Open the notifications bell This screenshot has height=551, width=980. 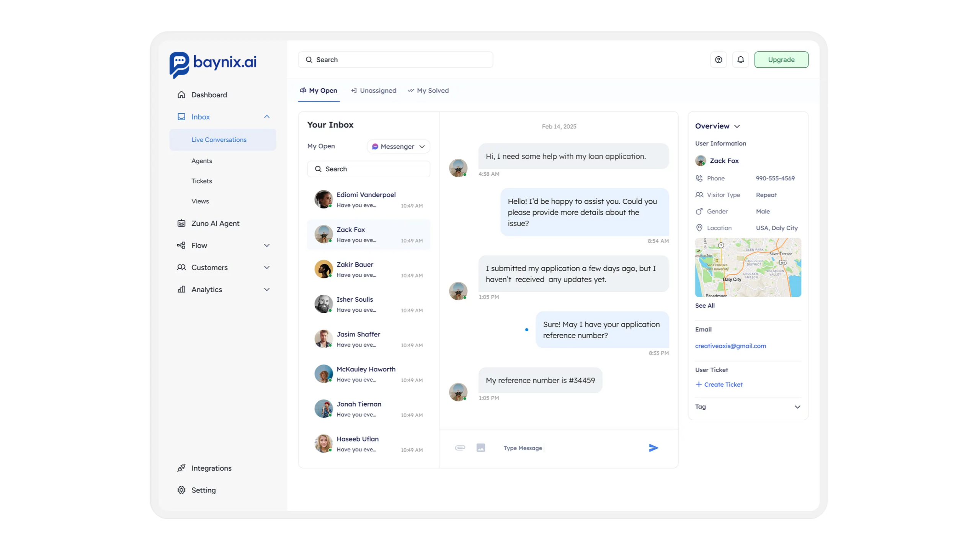tap(740, 60)
